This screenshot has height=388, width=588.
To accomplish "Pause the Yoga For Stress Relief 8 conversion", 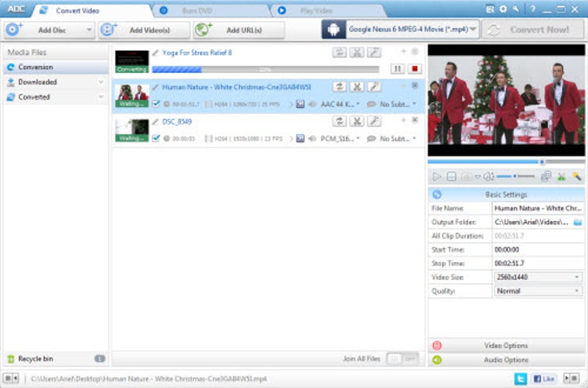I will click(x=397, y=69).
